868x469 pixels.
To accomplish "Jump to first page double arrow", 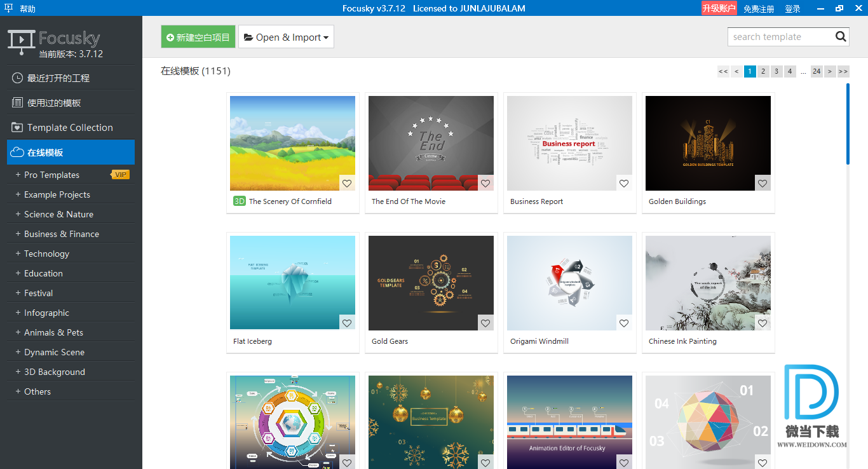I will point(723,71).
